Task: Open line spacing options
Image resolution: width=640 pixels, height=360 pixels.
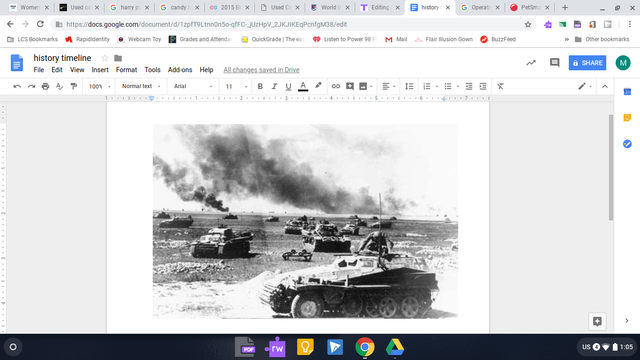Action: point(409,86)
